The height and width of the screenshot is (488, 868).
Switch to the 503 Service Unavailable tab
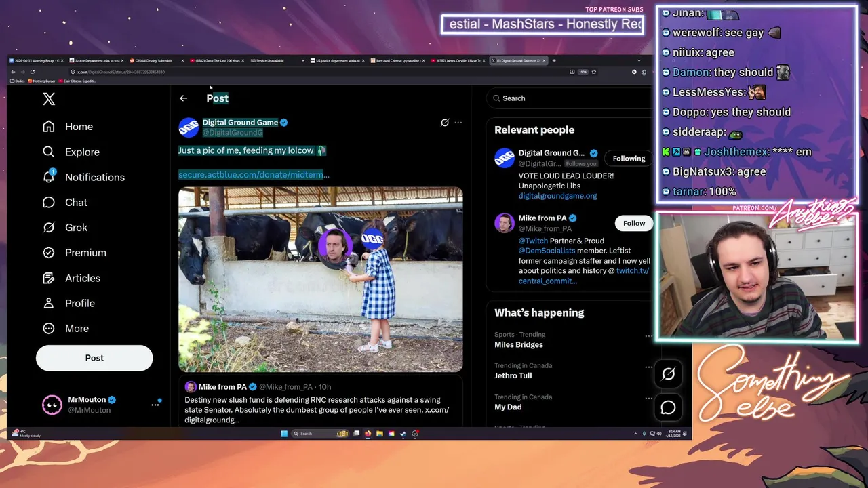277,60
